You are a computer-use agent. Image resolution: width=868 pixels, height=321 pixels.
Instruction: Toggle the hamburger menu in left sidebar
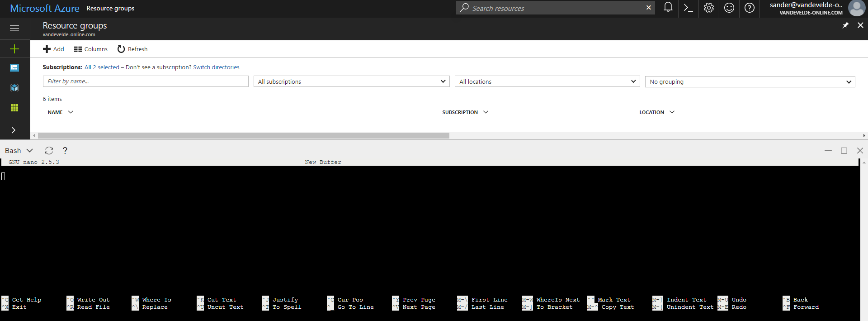click(14, 28)
